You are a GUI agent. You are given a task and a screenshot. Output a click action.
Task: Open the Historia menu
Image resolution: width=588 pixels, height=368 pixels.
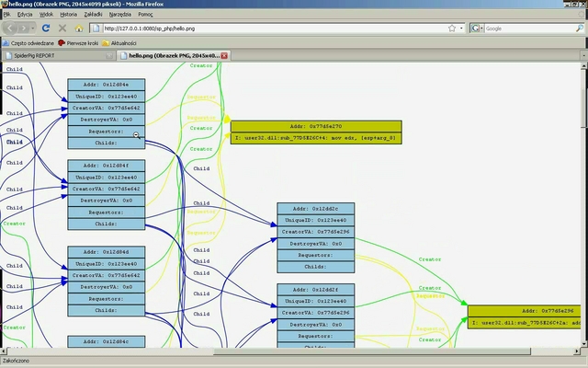coord(69,15)
